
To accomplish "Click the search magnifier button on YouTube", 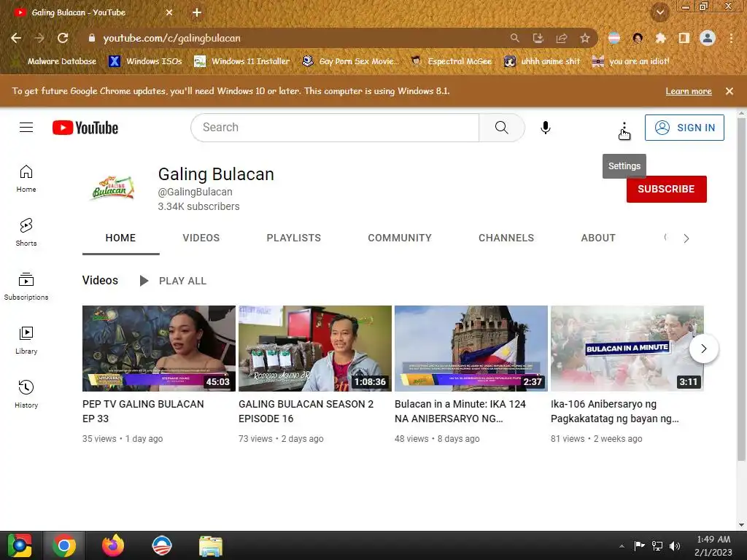I will 502,128.
